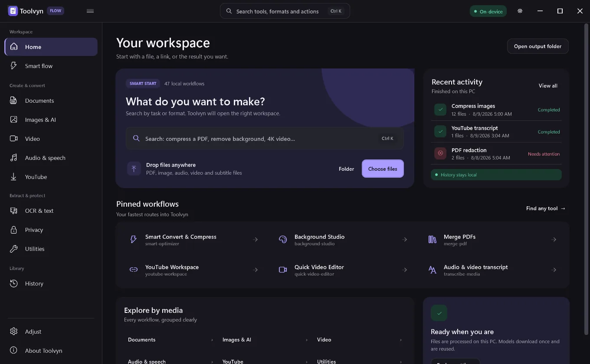
Task: Click the History clock icon
Action: click(x=14, y=283)
